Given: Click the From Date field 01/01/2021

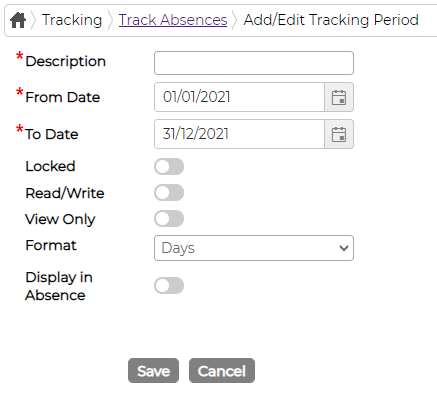Looking at the screenshot, I should tap(239, 97).
